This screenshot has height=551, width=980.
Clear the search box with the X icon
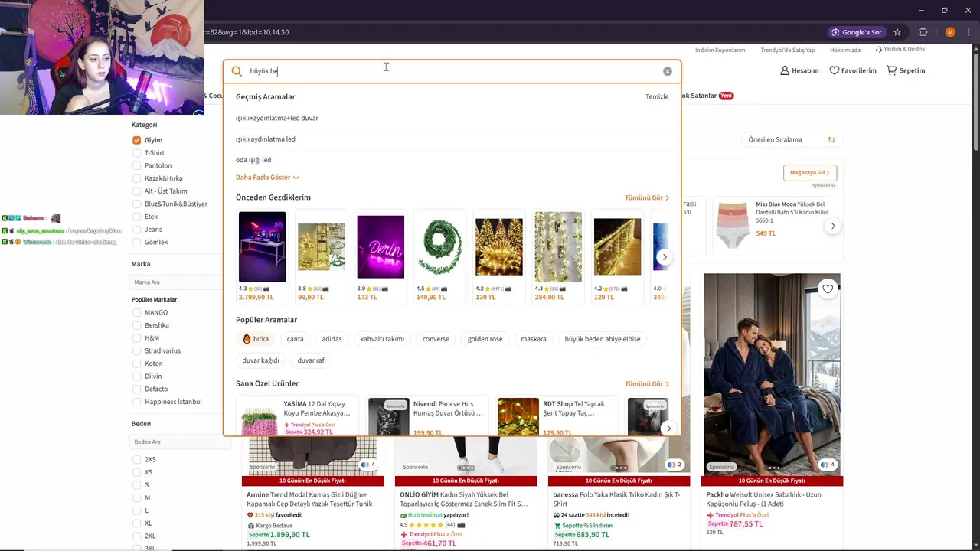point(668,71)
